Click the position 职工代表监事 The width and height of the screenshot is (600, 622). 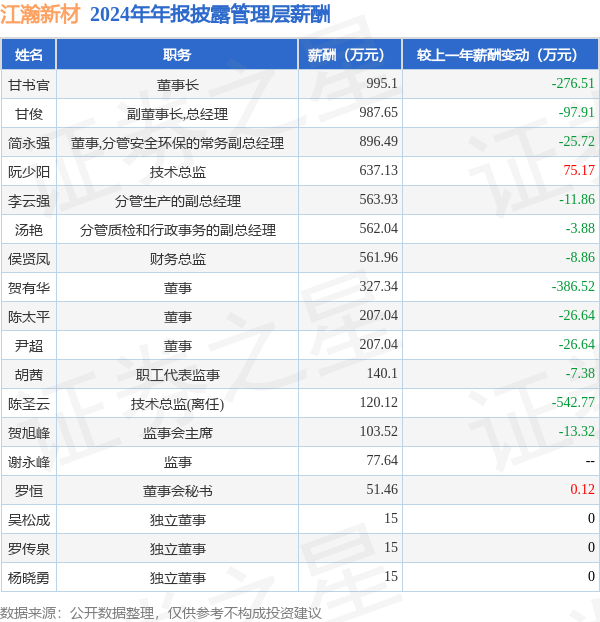pyautogui.click(x=177, y=375)
